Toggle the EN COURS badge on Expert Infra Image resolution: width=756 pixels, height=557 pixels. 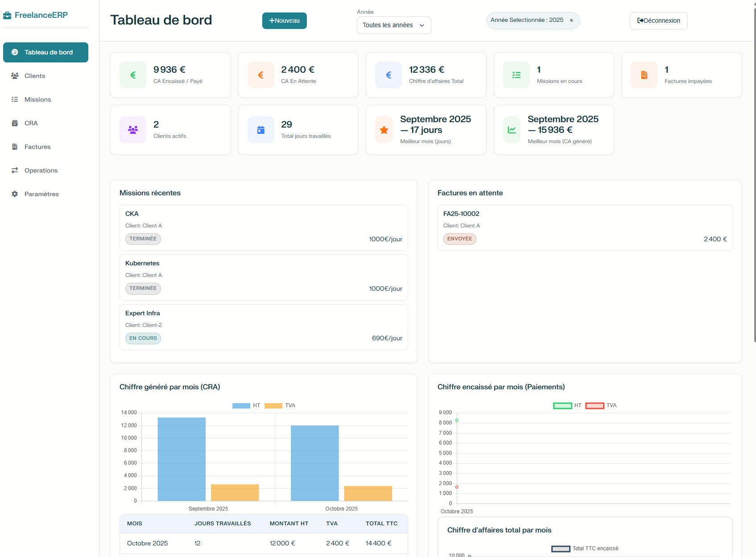(x=143, y=338)
